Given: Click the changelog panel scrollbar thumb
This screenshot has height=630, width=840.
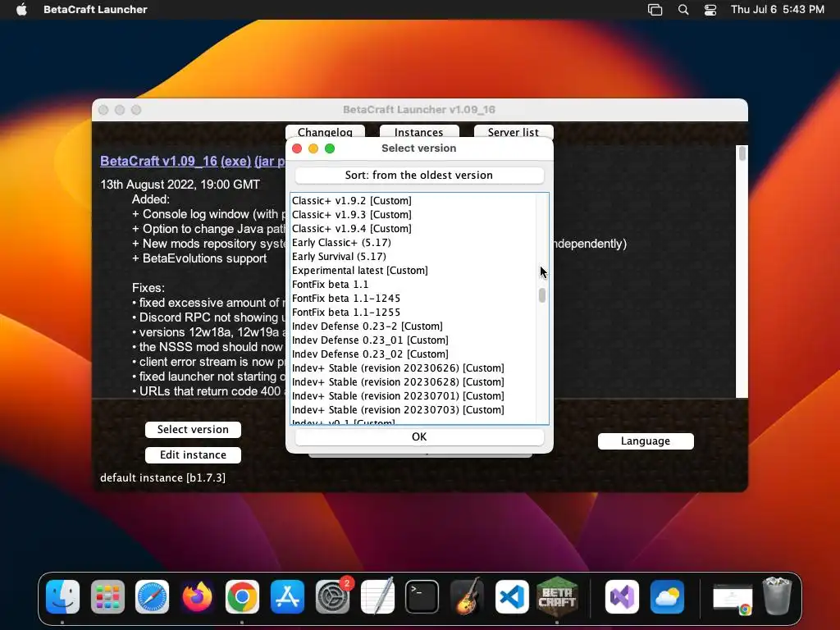Looking at the screenshot, I should (742, 153).
